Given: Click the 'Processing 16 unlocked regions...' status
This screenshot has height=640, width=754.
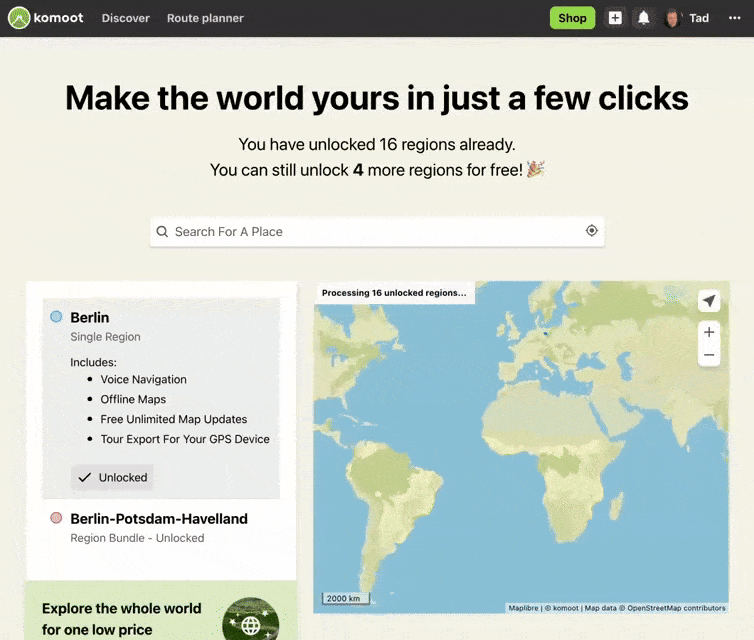Looking at the screenshot, I should [x=394, y=293].
